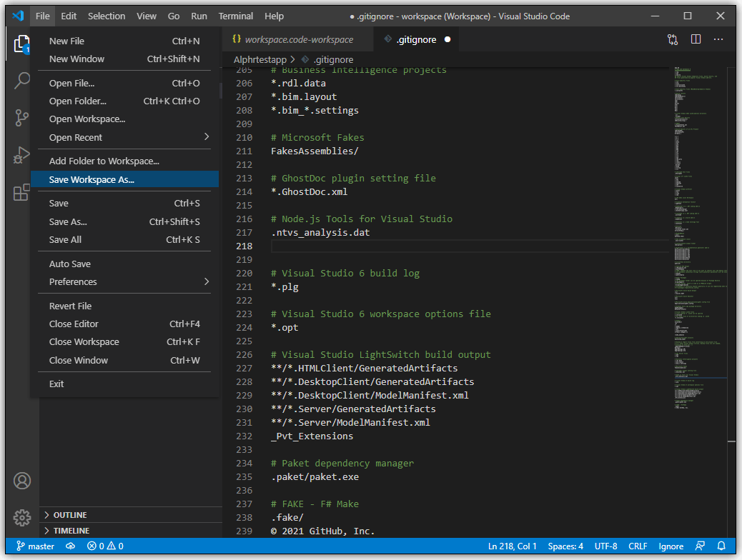Choose Save Workspace As... from File menu
This screenshot has height=560, width=742.
pyautogui.click(x=91, y=179)
